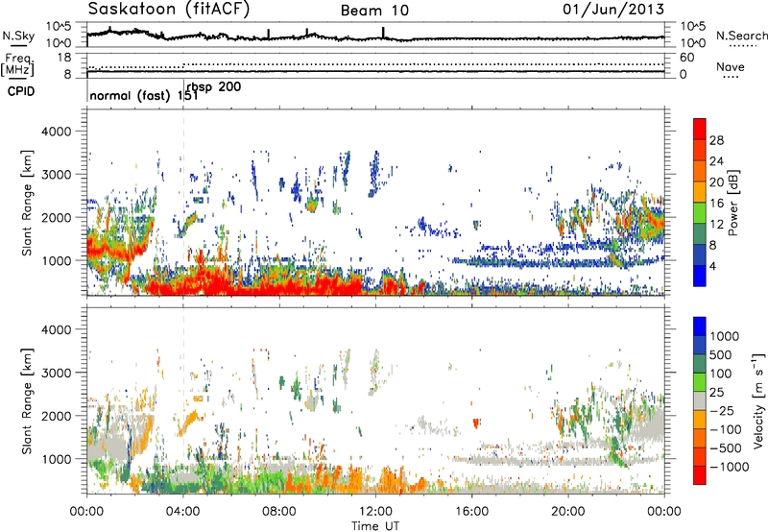Click the N.Search legend label
Image resolution: width=768 pixels, height=532 pixels.
pyautogui.click(x=741, y=36)
